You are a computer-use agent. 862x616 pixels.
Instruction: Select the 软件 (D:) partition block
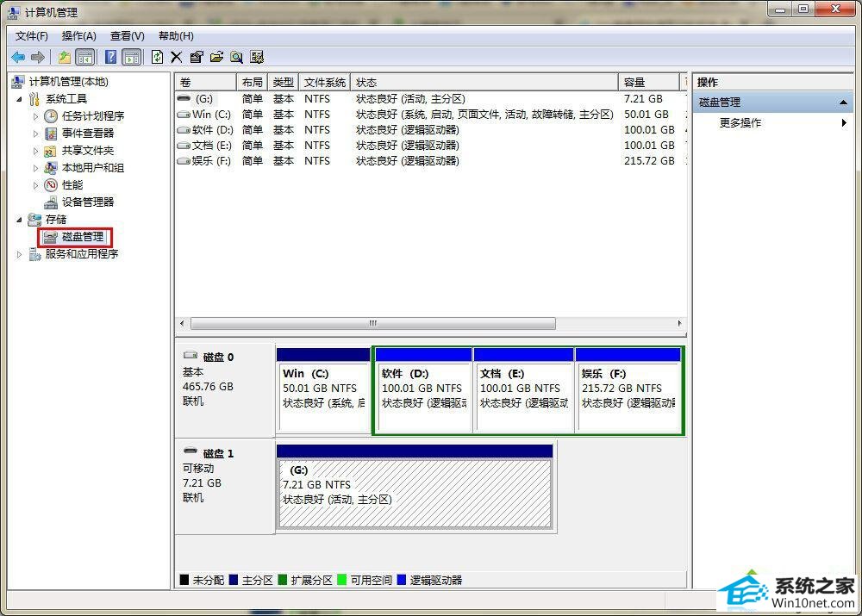pos(423,390)
